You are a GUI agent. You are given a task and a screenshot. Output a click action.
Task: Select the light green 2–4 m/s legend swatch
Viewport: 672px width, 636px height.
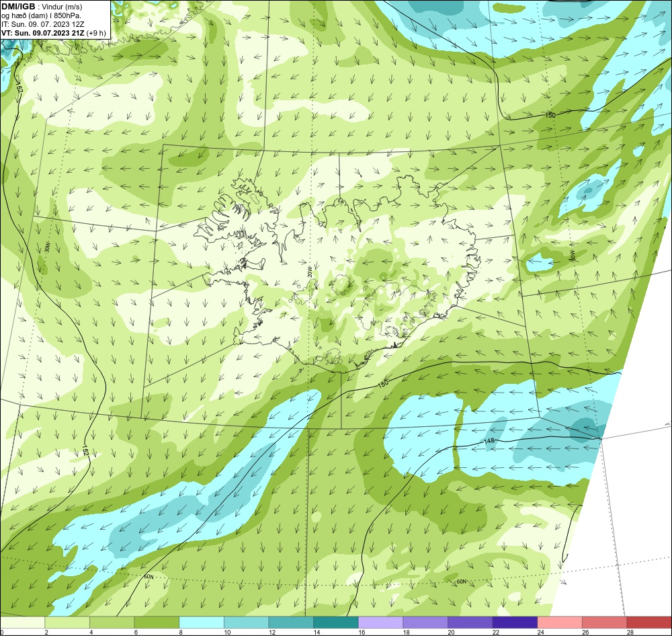click(x=67, y=623)
